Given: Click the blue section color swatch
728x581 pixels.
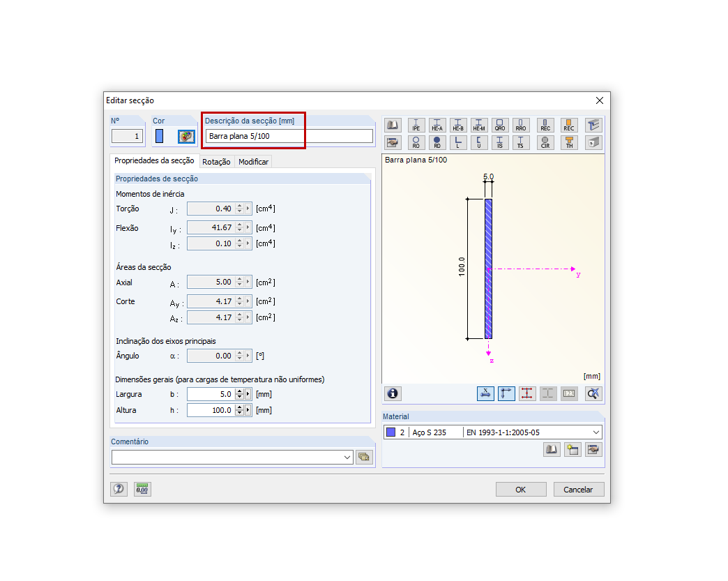Looking at the screenshot, I should click(x=159, y=136).
